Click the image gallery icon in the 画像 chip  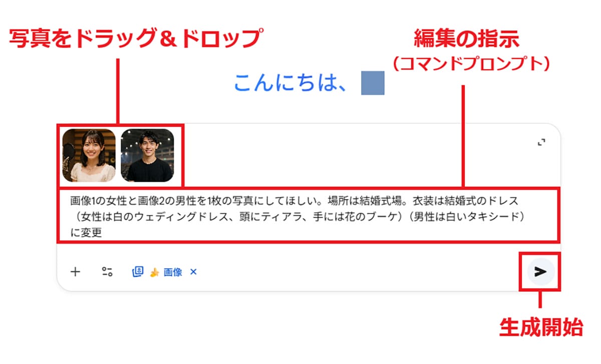(138, 272)
